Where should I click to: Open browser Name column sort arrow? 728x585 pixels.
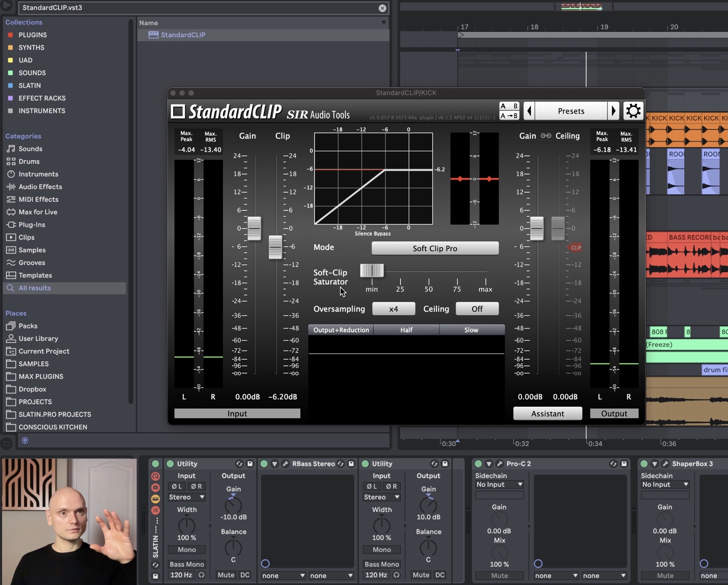(384, 23)
